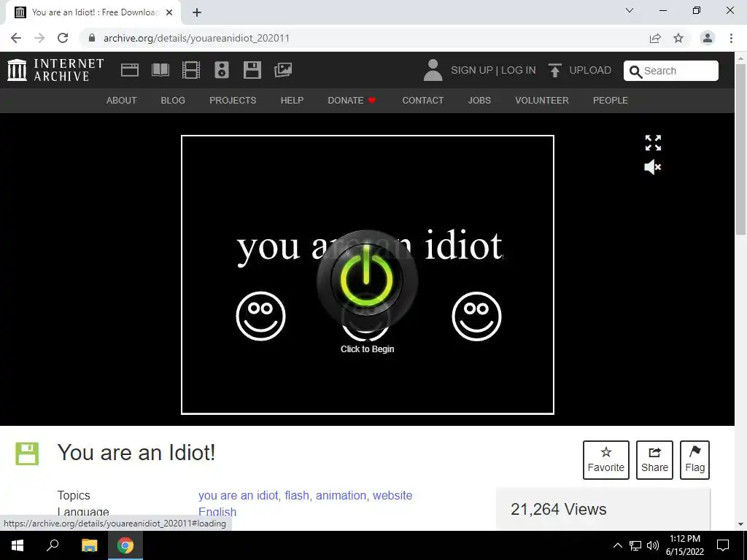747x560 pixels.
Task: Open the VOLUNTEER menu item
Action: (x=542, y=101)
